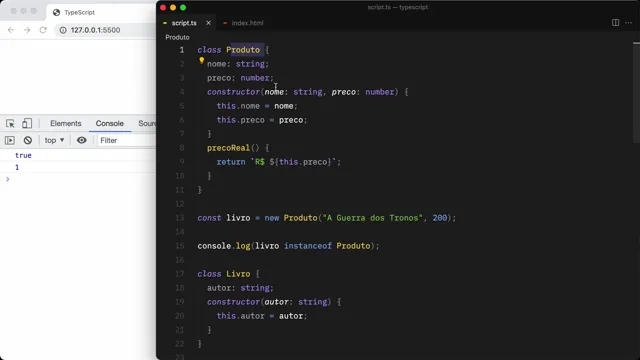Clear the console with the ban icon
Image resolution: width=640 pixels, height=360 pixels.
click(28, 140)
